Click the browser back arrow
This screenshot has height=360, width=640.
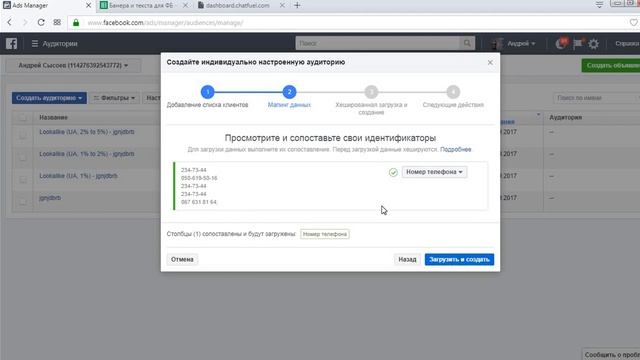pyautogui.click(x=9, y=22)
